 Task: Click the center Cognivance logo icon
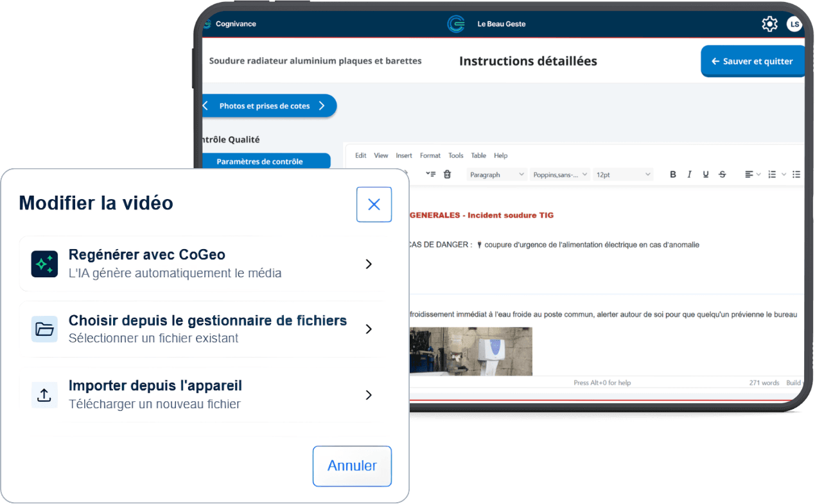[456, 24]
